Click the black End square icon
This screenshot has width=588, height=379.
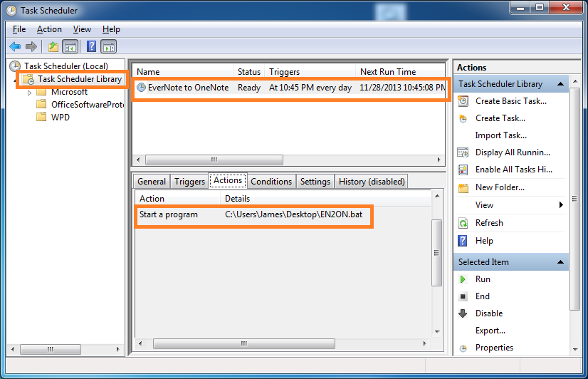click(x=463, y=296)
